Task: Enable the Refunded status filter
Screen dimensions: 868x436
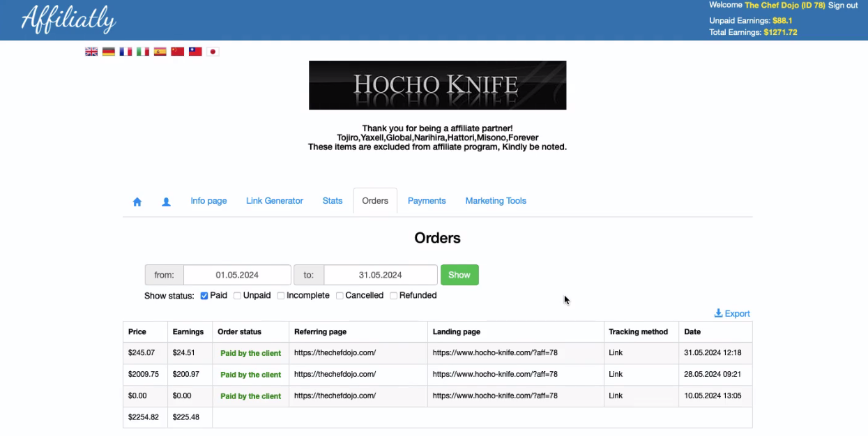Action: coord(393,296)
